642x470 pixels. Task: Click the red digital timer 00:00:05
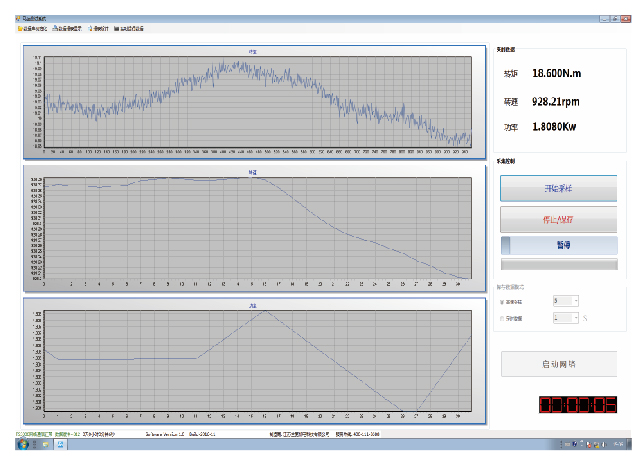tap(578, 404)
